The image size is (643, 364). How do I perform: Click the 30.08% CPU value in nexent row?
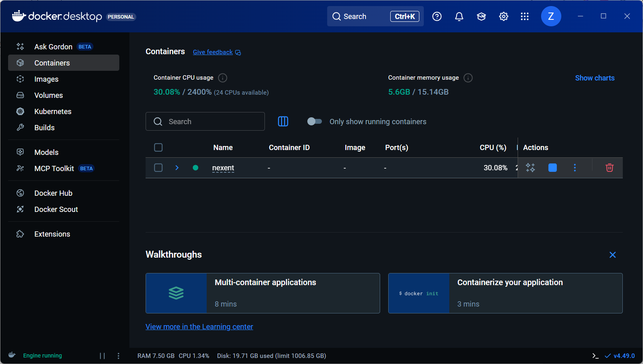[x=495, y=168]
